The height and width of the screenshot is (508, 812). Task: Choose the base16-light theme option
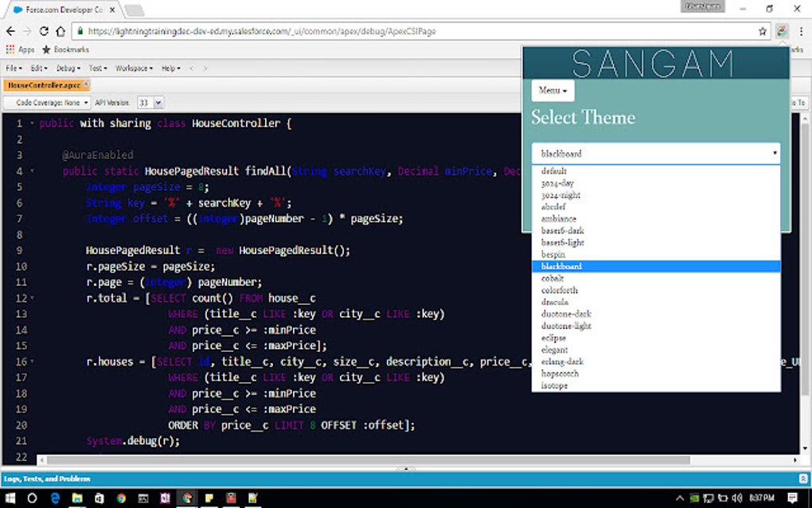click(656, 242)
